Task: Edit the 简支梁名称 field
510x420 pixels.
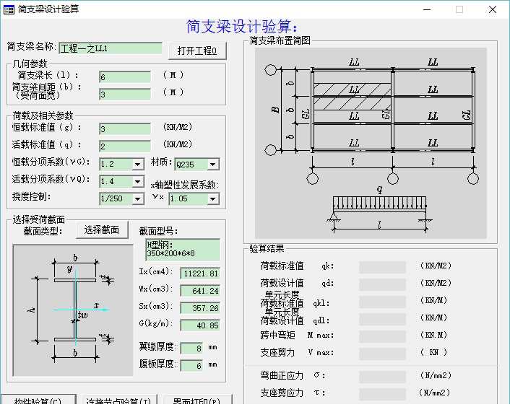Action: (111, 48)
